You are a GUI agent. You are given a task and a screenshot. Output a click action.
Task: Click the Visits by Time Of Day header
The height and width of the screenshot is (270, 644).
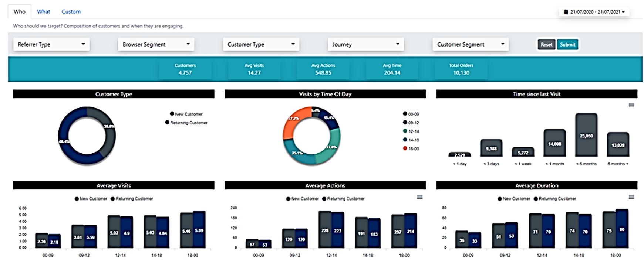325,94
